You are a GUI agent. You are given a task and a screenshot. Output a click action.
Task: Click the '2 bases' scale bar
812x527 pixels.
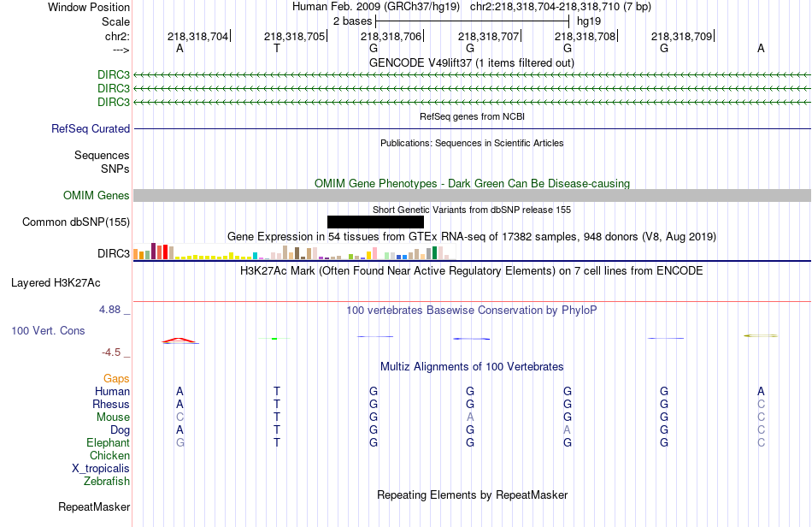click(x=473, y=21)
